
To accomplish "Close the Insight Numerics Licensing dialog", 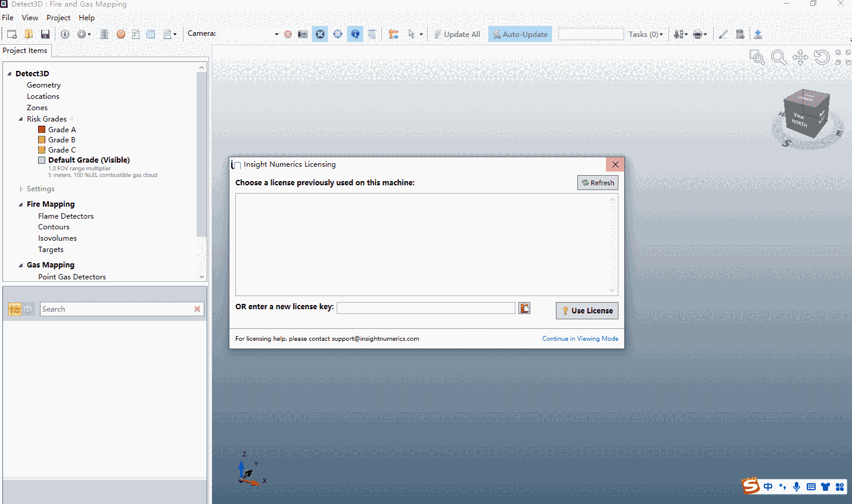I will (x=615, y=164).
